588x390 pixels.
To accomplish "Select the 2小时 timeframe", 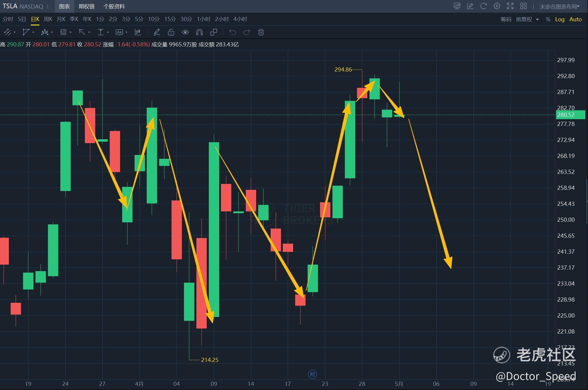I will 222,19.
